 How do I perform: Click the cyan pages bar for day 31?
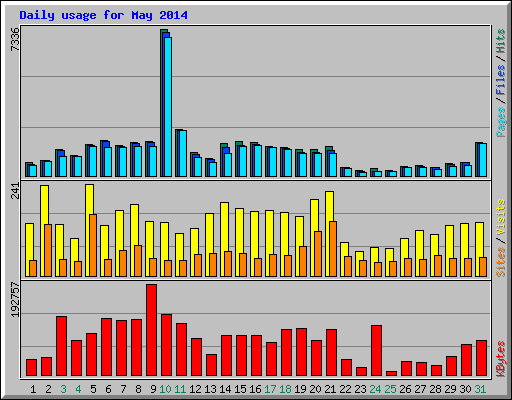[483, 160]
